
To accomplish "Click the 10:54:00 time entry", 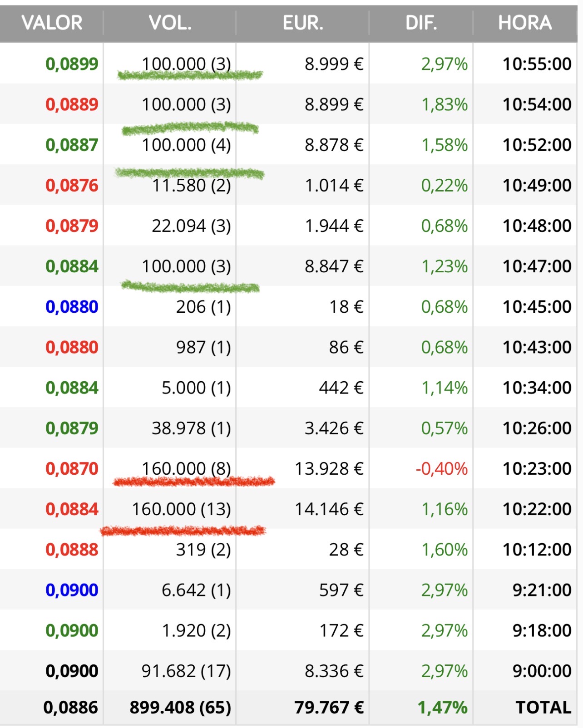I will [x=537, y=104].
